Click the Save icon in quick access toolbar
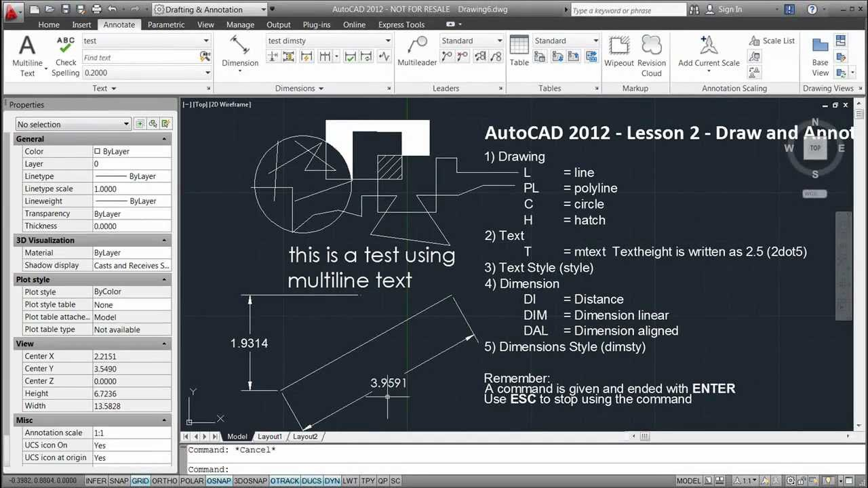 (65, 9)
